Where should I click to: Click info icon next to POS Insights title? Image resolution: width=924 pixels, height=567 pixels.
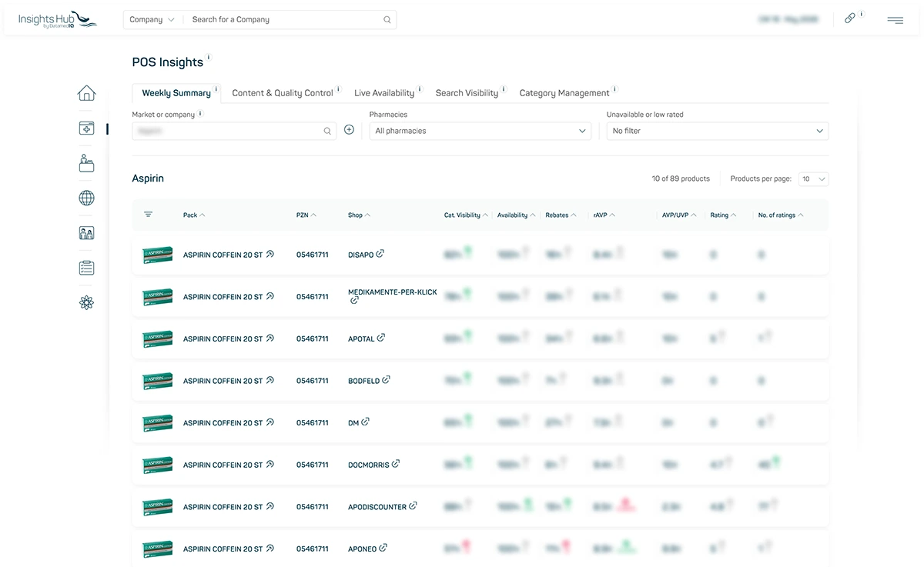(209, 58)
